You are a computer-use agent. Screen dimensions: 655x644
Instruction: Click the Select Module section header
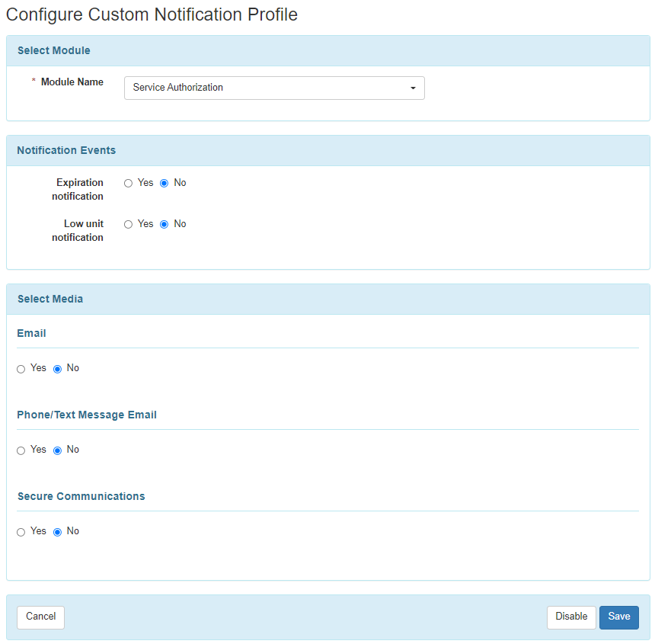click(53, 50)
